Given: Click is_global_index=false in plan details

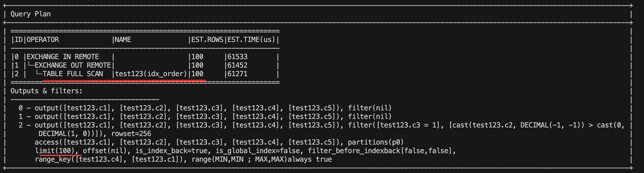Looking at the screenshot, I should pyautogui.click(x=258, y=151).
